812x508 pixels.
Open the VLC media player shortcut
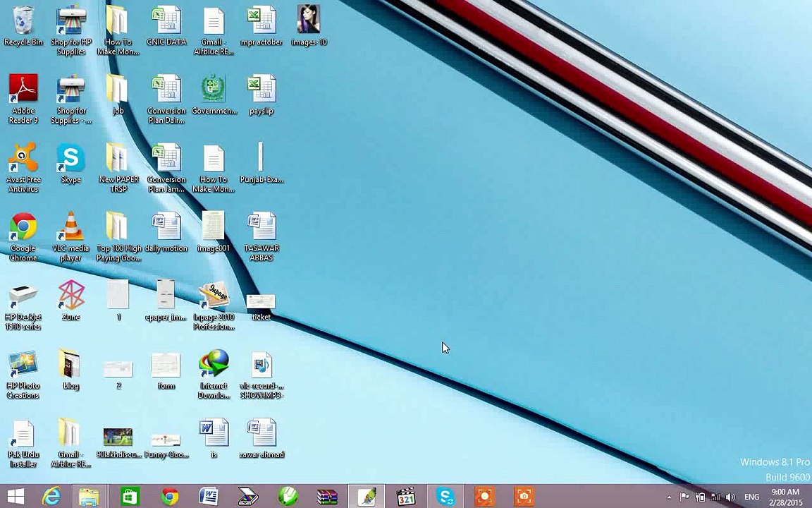(71, 236)
